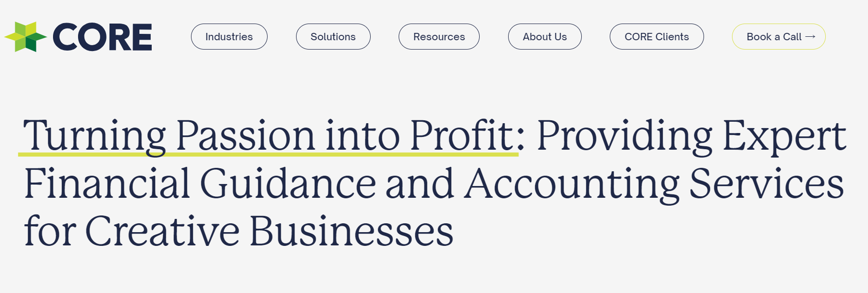This screenshot has height=293, width=868.
Task: Expand the Resources nav pill
Action: [x=439, y=37]
